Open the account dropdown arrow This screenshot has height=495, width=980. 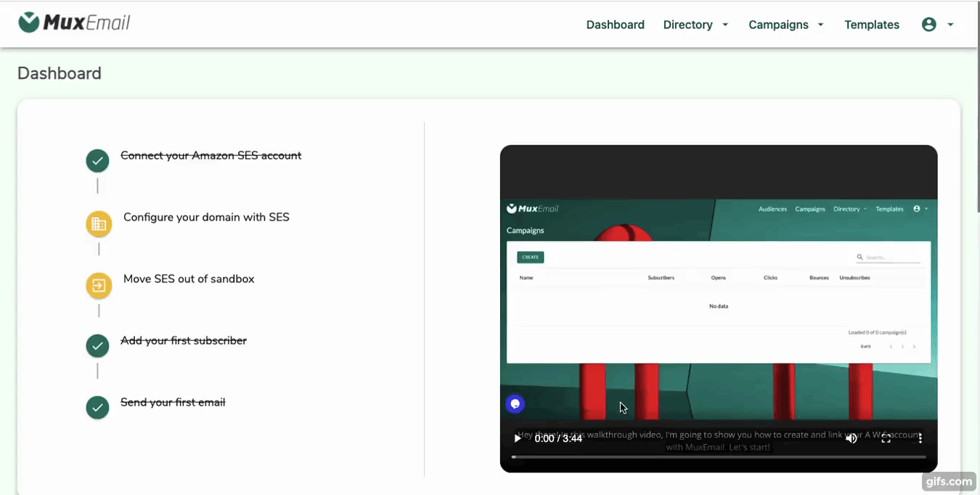950,25
